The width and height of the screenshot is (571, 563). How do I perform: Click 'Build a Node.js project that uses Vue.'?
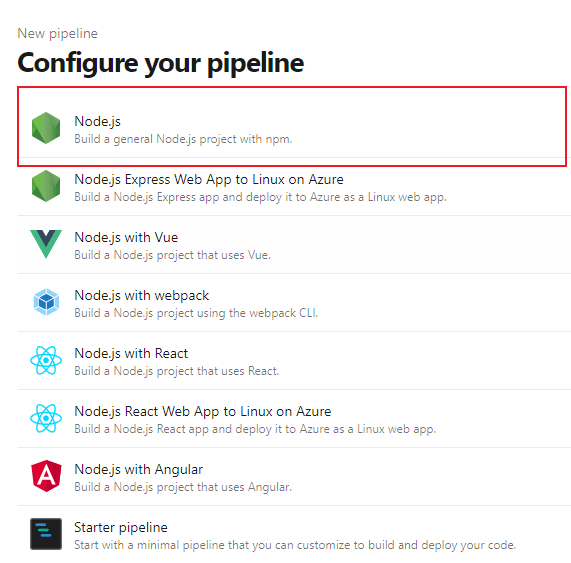pos(172,255)
